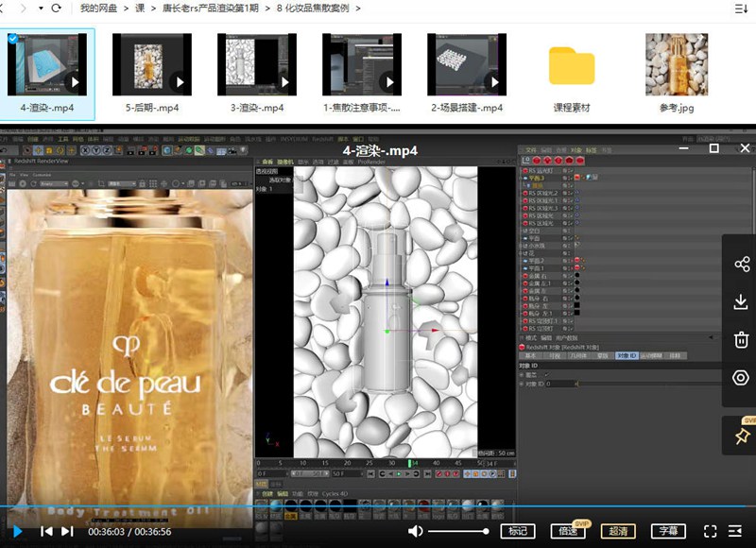Mute the video volume

click(x=416, y=529)
